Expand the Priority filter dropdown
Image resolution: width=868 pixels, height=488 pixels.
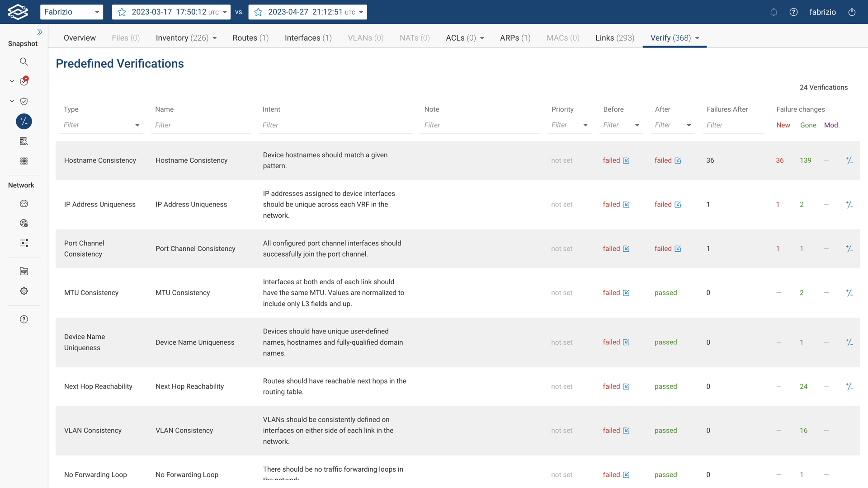tap(585, 125)
